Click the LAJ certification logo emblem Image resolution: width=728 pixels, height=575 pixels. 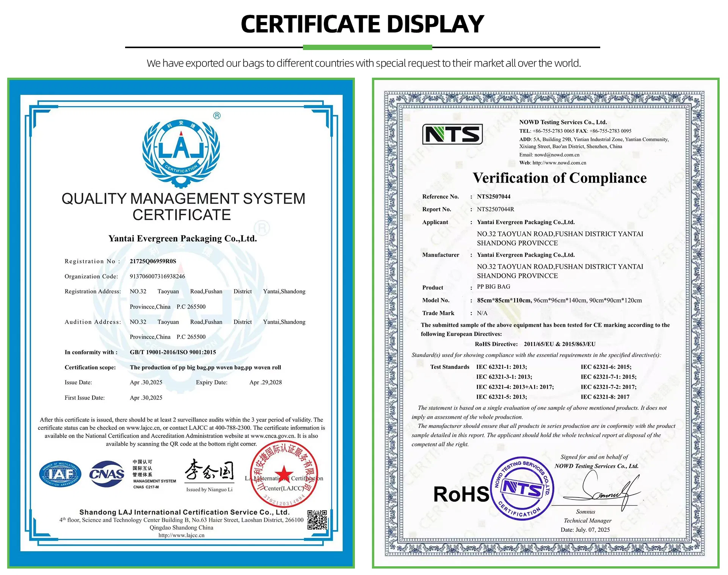pos(181,154)
